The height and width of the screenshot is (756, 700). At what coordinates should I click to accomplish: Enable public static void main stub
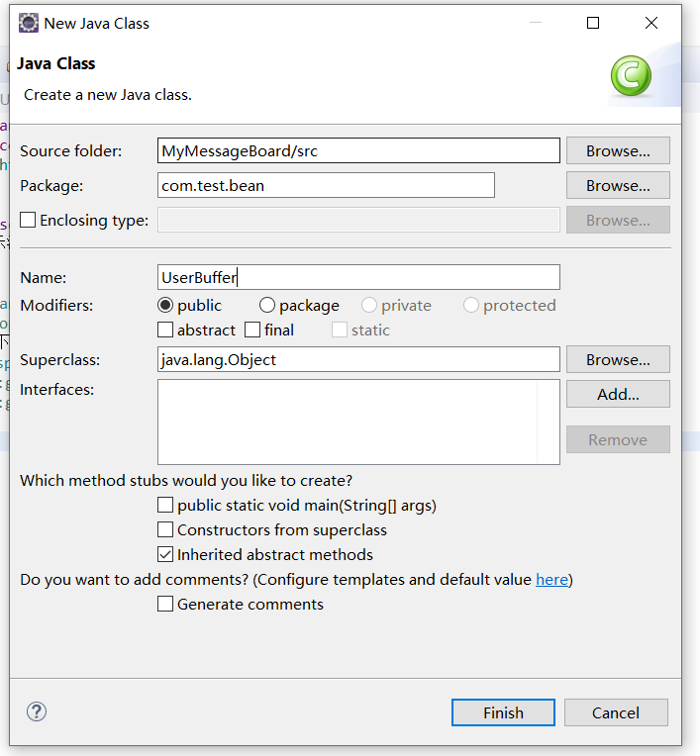point(165,505)
